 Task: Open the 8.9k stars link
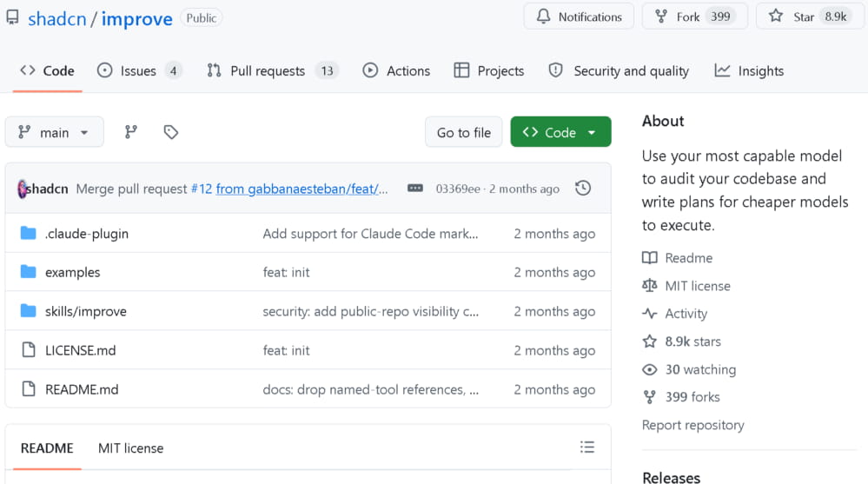coord(681,341)
